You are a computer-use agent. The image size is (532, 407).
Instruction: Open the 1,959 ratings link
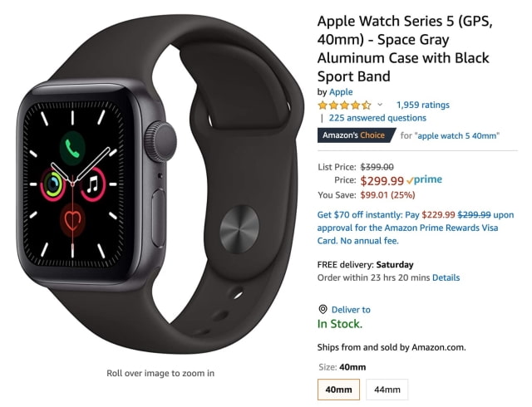pyautogui.click(x=423, y=105)
